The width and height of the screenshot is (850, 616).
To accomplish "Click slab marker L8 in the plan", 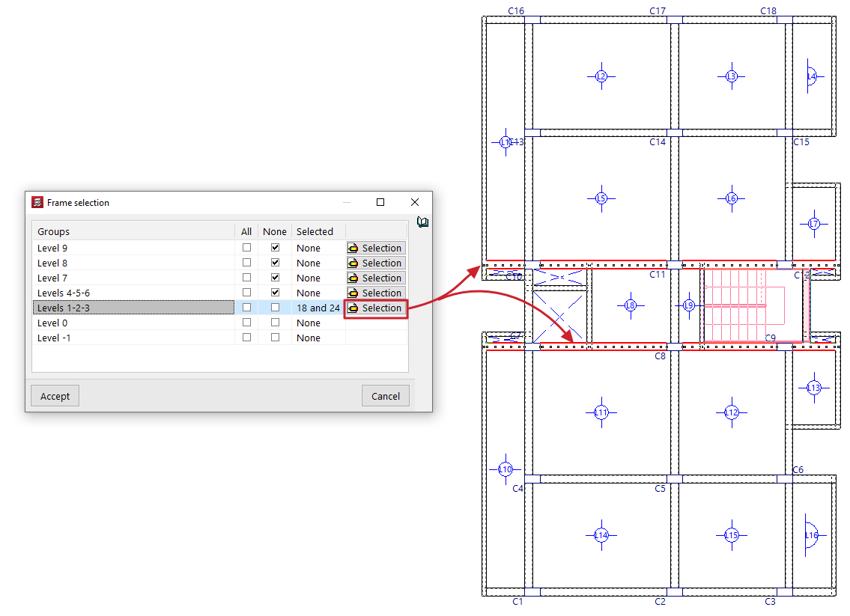I will click(631, 305).
